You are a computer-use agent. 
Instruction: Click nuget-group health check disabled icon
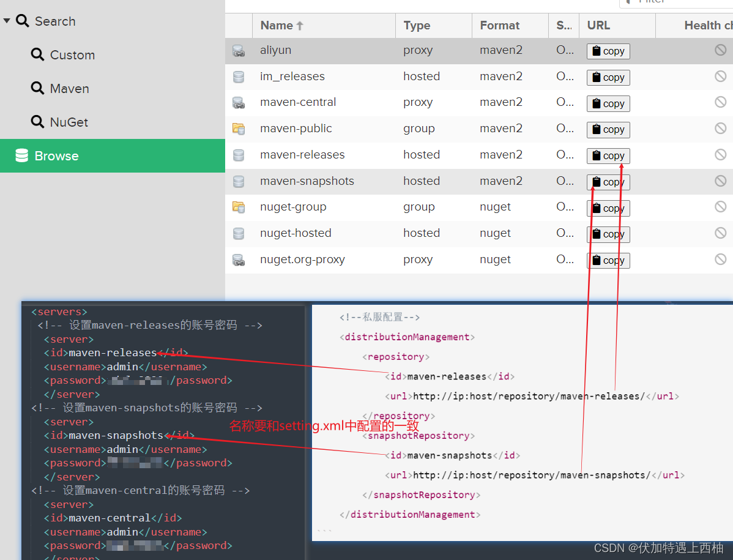click(x=720, y=207)
